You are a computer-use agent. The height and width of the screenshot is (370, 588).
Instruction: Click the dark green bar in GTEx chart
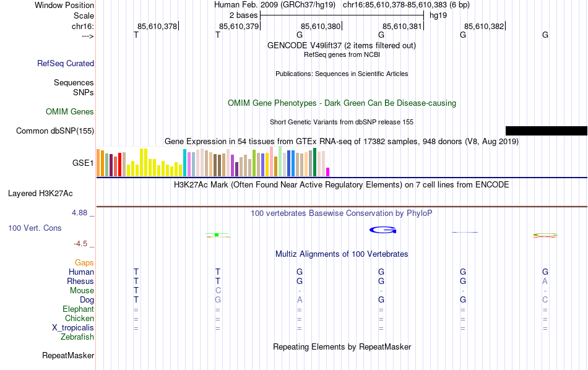click(x=314, y=162)
